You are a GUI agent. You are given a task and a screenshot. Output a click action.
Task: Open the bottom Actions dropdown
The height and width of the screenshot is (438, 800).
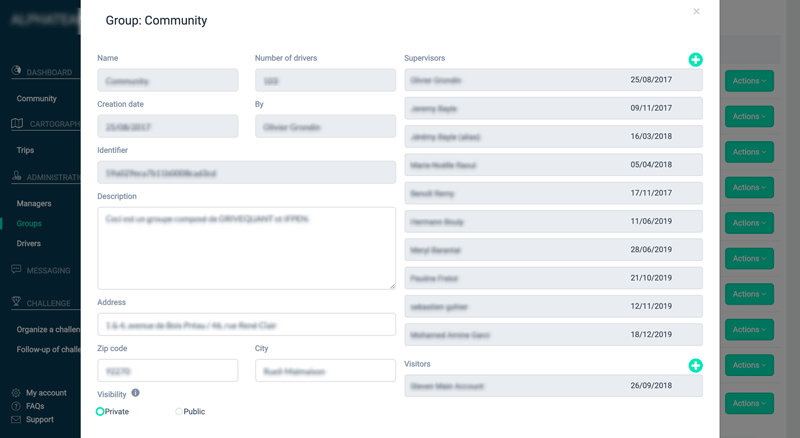coord(749,403)
